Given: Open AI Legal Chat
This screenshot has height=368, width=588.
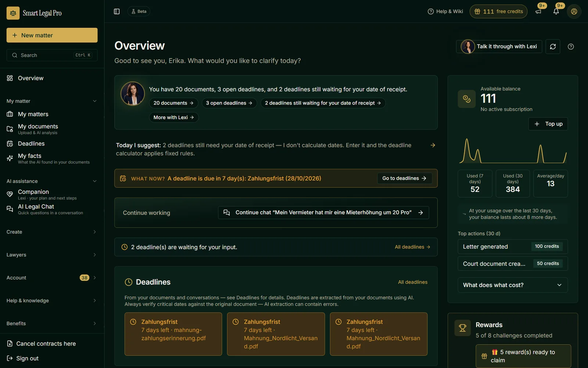Looking at the screenshot, I should click(52, 209).
